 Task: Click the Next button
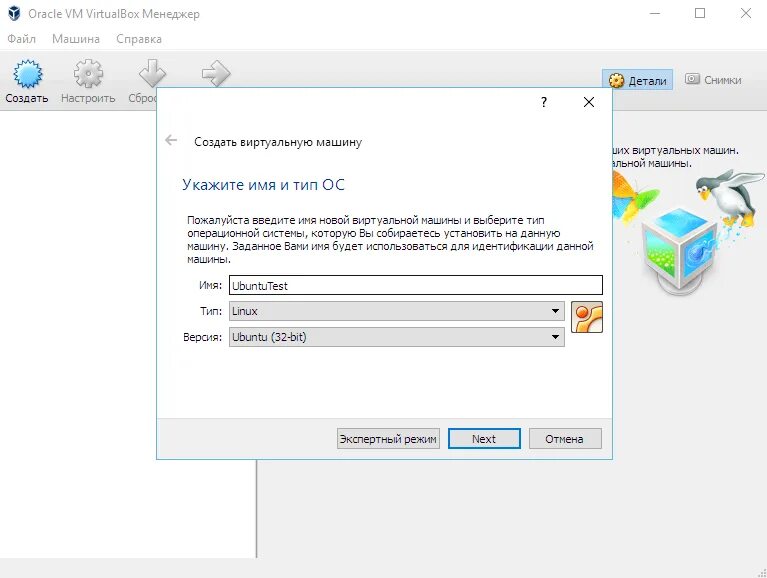point(484,439)
